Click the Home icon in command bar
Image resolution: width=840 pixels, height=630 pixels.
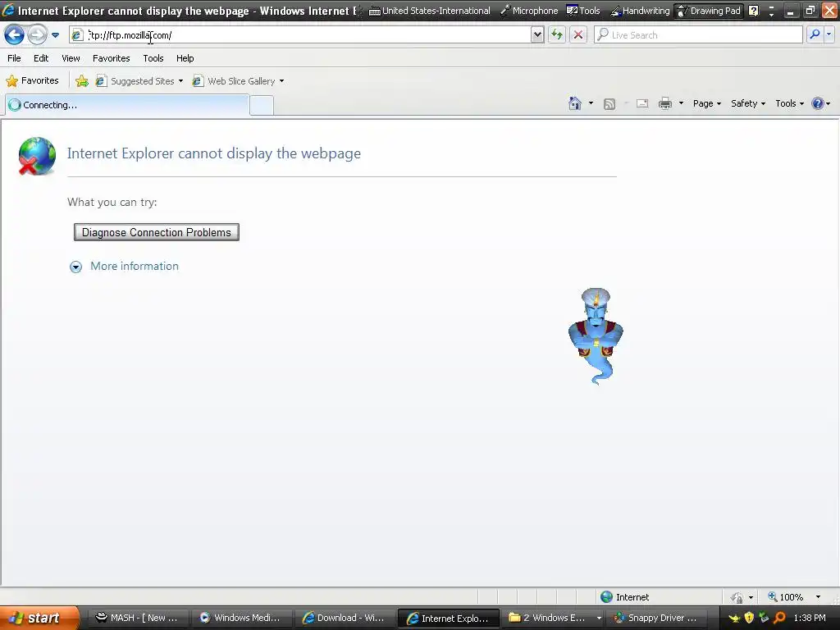tap(575, 103)
